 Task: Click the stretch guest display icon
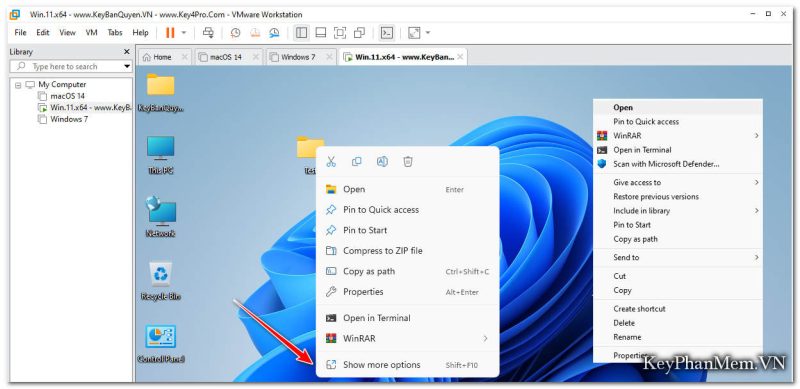(x=414, y=33)
